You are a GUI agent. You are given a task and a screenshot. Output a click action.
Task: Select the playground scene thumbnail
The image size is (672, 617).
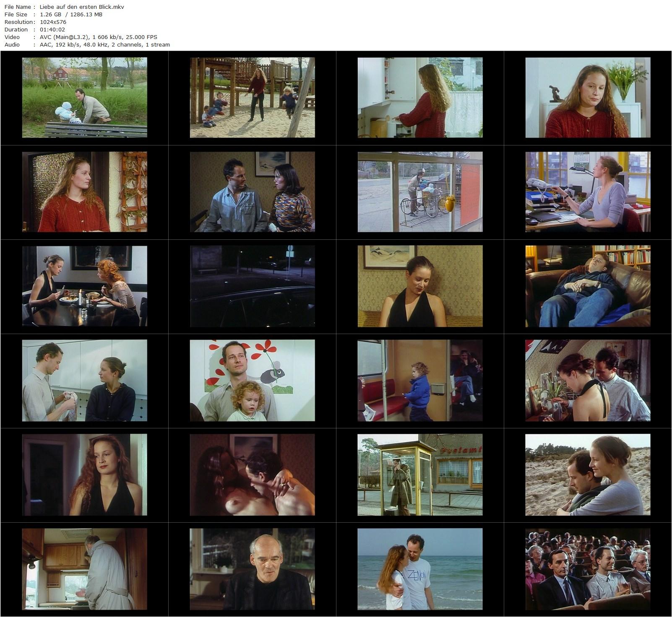click(252, 98)
